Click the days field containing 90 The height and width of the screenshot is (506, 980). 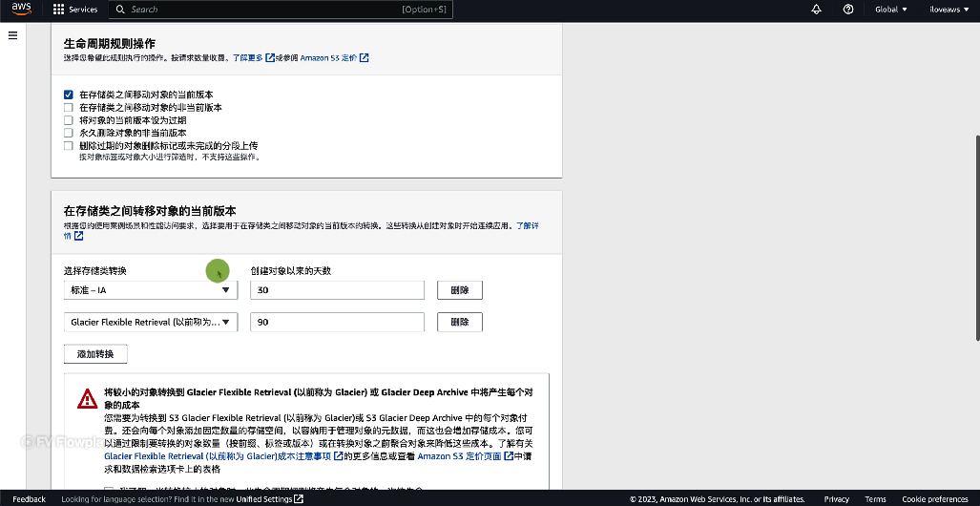pyautogui.click(x=337, y=322)
